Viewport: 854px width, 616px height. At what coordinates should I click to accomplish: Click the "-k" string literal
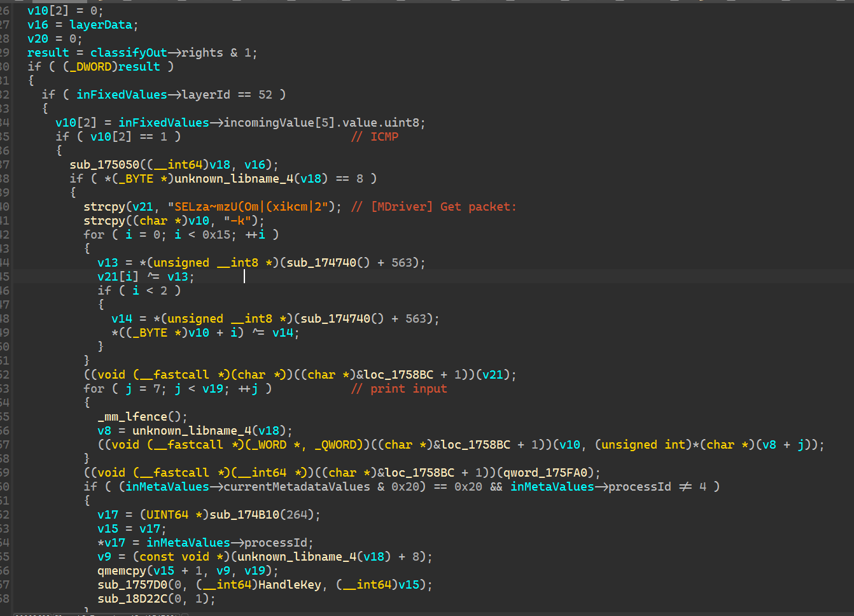click(x=241, y=221)
